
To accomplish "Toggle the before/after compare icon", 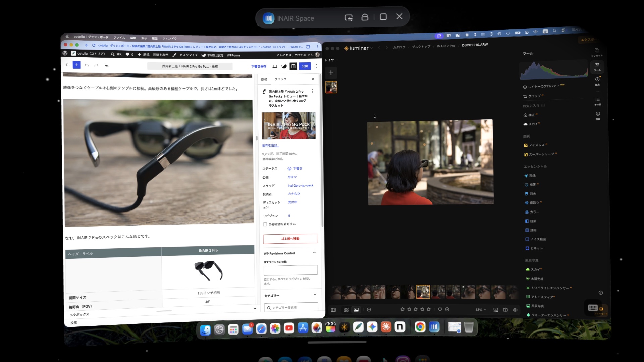I will pos(505,310).
